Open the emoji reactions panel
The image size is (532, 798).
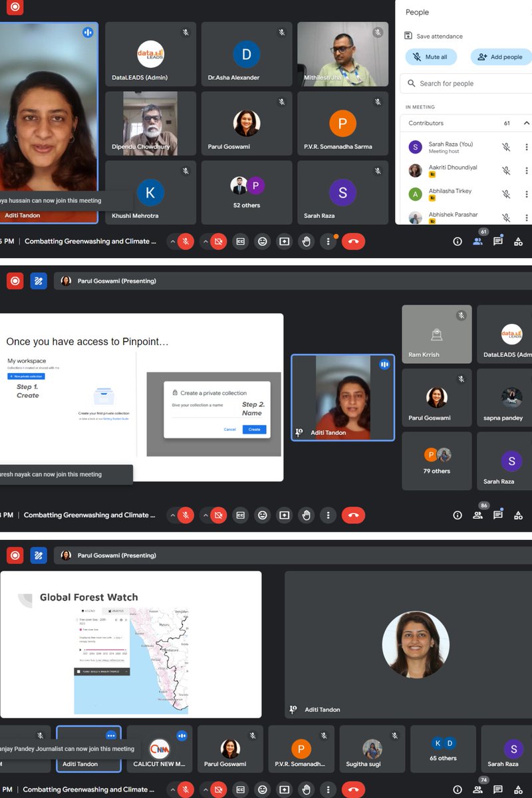tap(262, 241)
